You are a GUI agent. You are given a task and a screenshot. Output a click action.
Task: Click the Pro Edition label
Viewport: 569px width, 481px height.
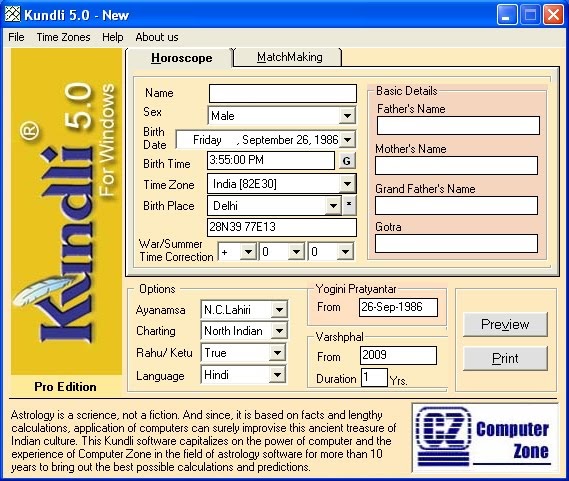[x=65, y=387]
